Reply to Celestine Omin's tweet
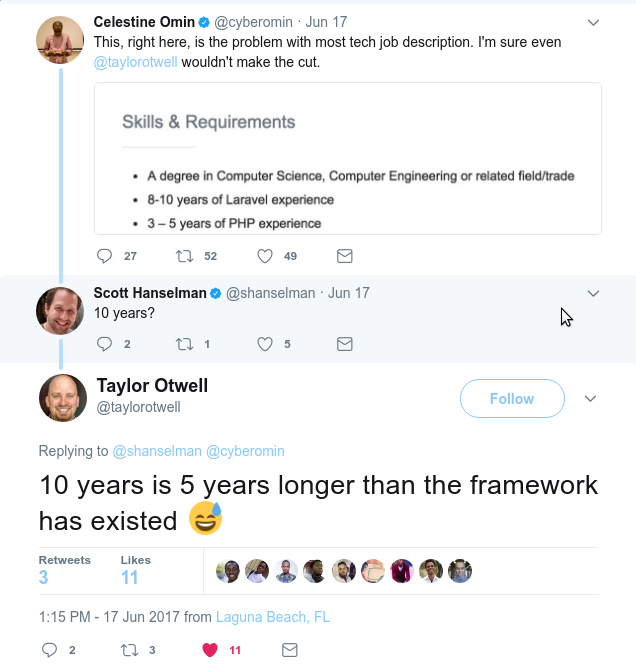The width and height of the screenshot is (636, 666). click(x=105, y=256)
